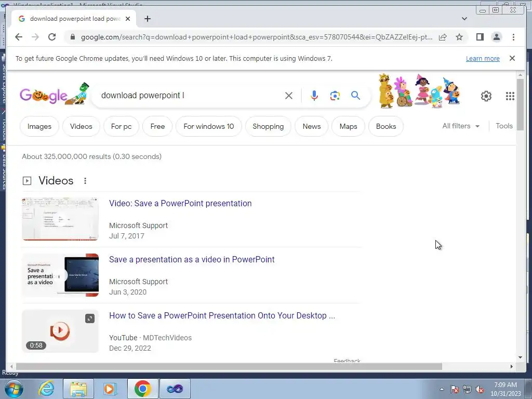Open a new tab with plus button
Viewport: 532px width, 399px height.
tap(147, 19)
